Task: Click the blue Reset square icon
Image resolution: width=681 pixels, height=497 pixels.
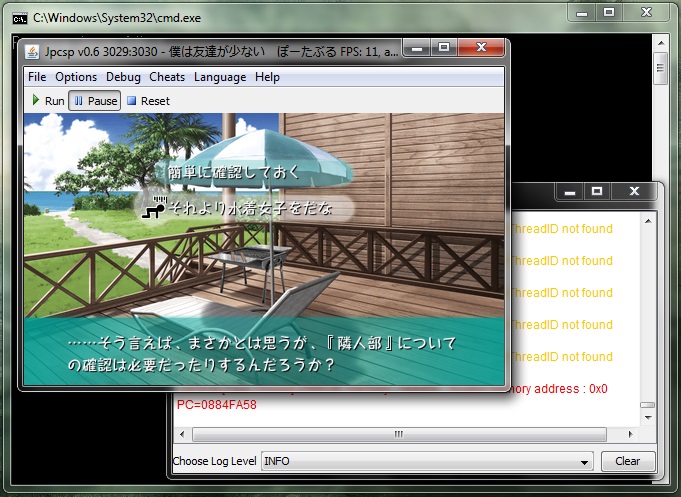Action: pos(131,101)
